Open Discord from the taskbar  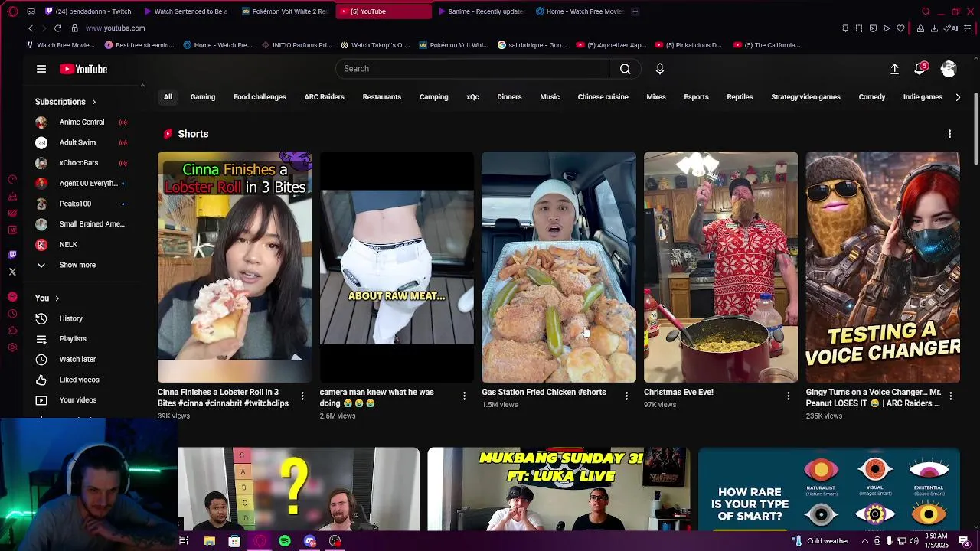pyautogui.click(x=310, y=541)
